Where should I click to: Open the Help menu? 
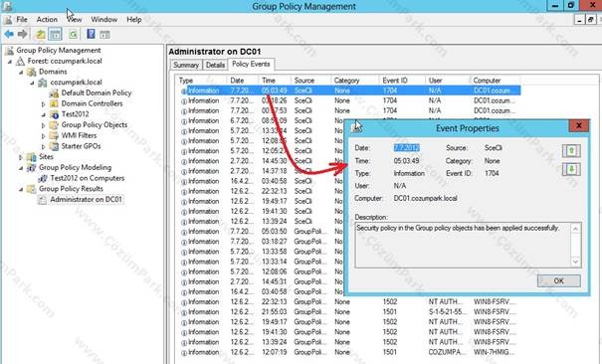click(x=134, y=19)
